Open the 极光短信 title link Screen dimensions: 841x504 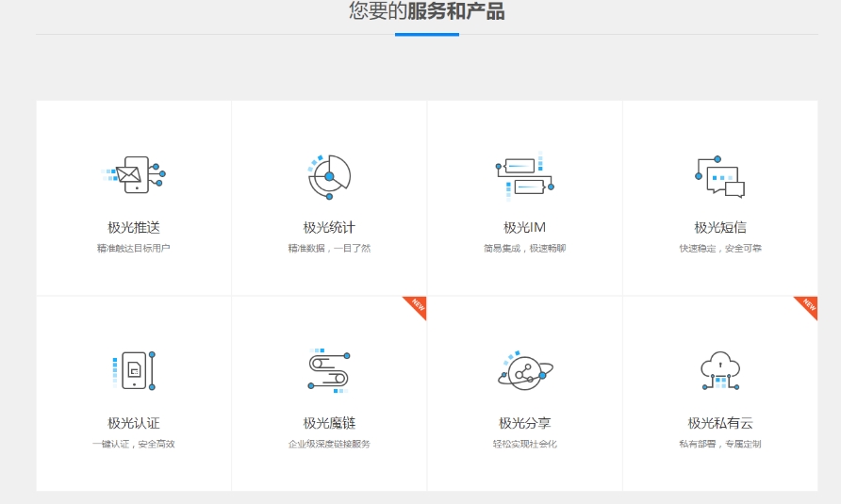click(x=720, y=227)
